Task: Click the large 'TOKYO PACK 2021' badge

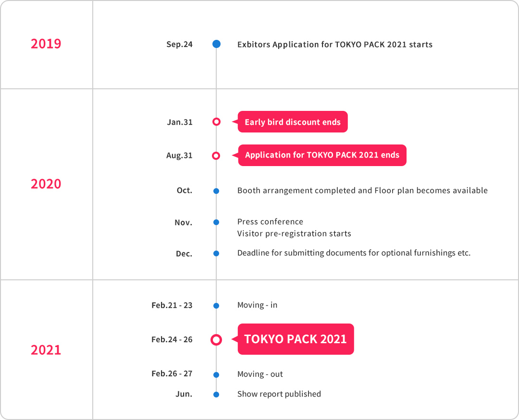Action: coord(296,339)
